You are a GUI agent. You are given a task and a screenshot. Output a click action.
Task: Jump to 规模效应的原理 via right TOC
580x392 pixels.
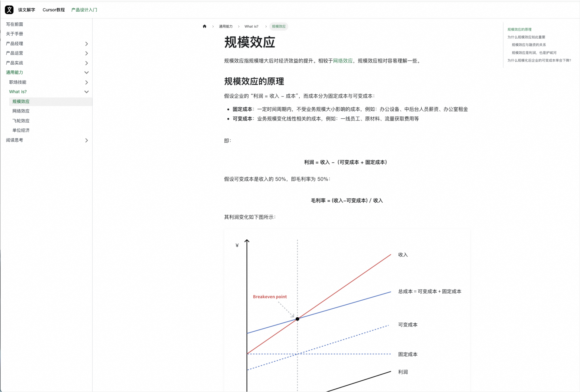pos(519,29)
